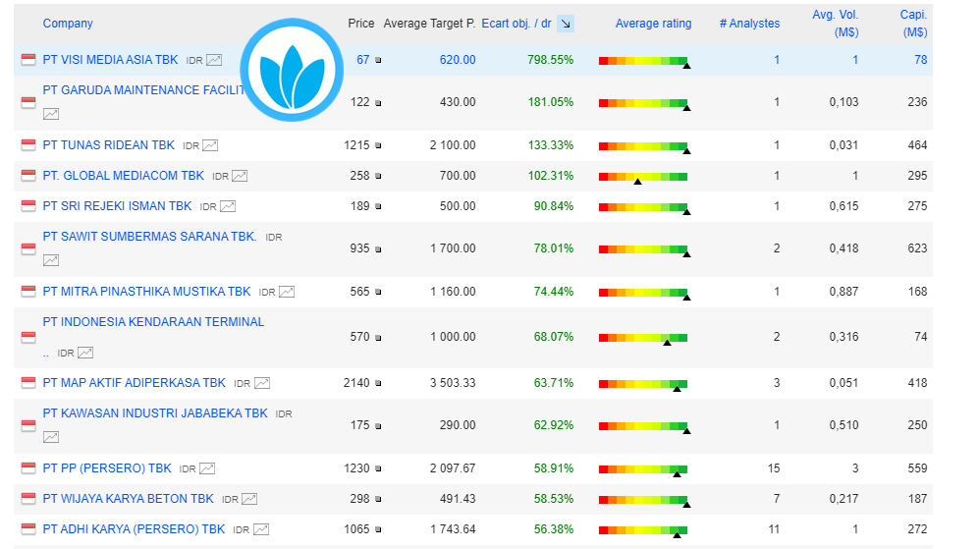Click Indonesian flag beside PT Sri Rejeki Isman
The height and width of the screenshot is (549, 980).
click(27, 206)
